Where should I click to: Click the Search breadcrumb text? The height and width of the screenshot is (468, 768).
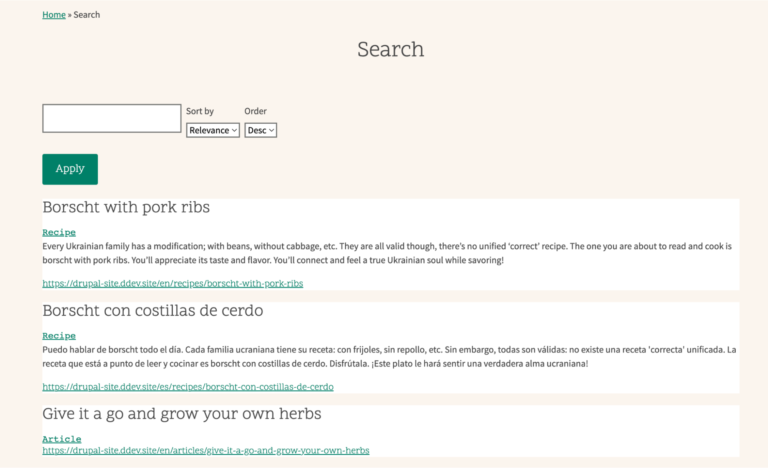coord(87,15)
